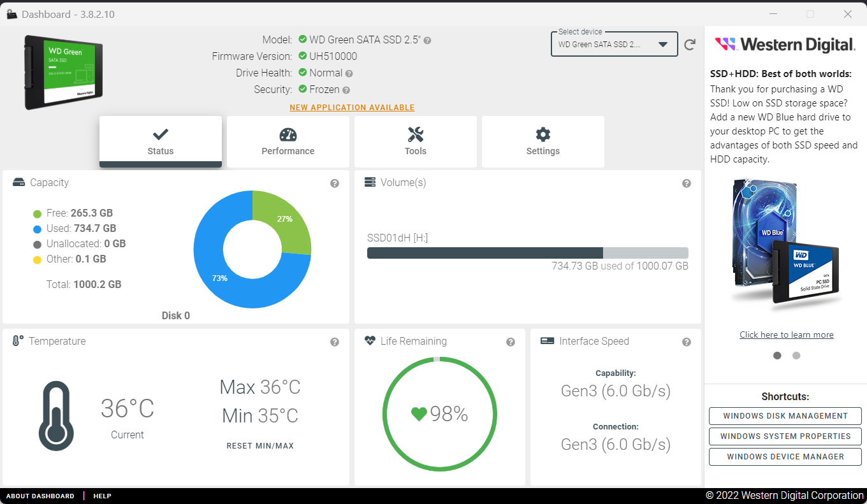Click the Volume(s) stack icon in header
The image size is (867, 504).
tap(370, 182)
